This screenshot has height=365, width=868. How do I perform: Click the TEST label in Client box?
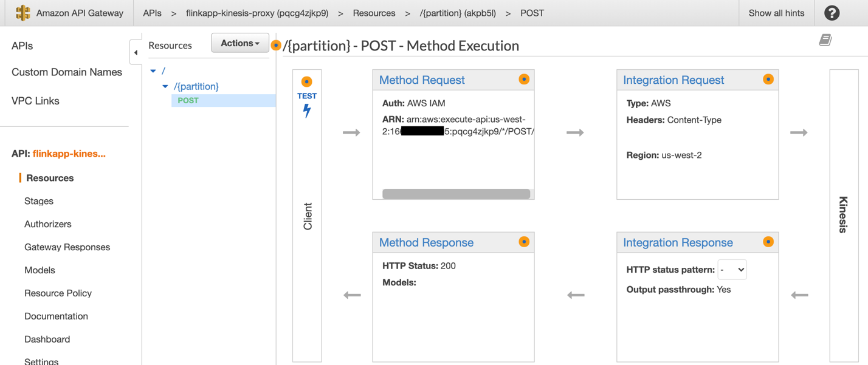tap(307, 96)
